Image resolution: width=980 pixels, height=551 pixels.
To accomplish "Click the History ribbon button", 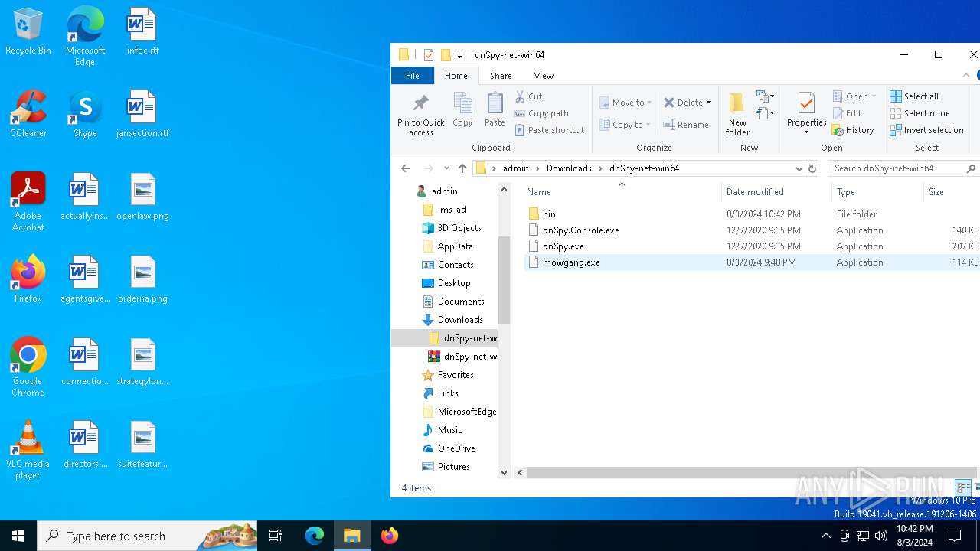I will point(853,130).
